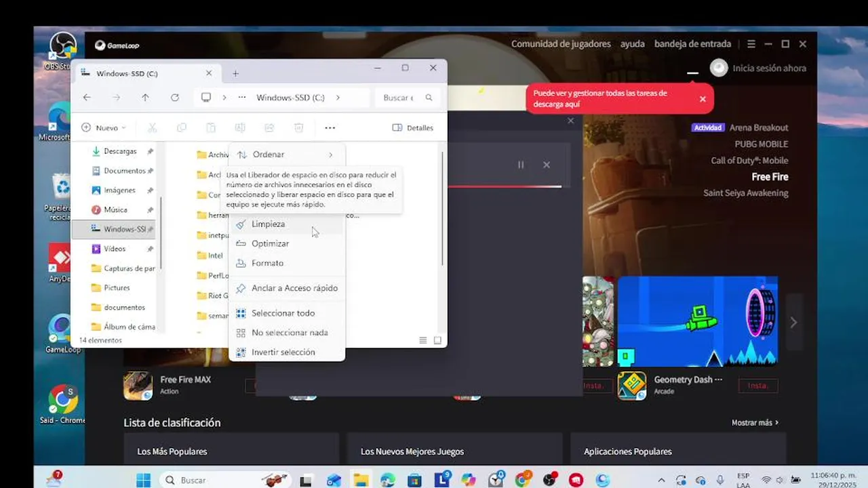Switch Explorer to details list view

423,340
